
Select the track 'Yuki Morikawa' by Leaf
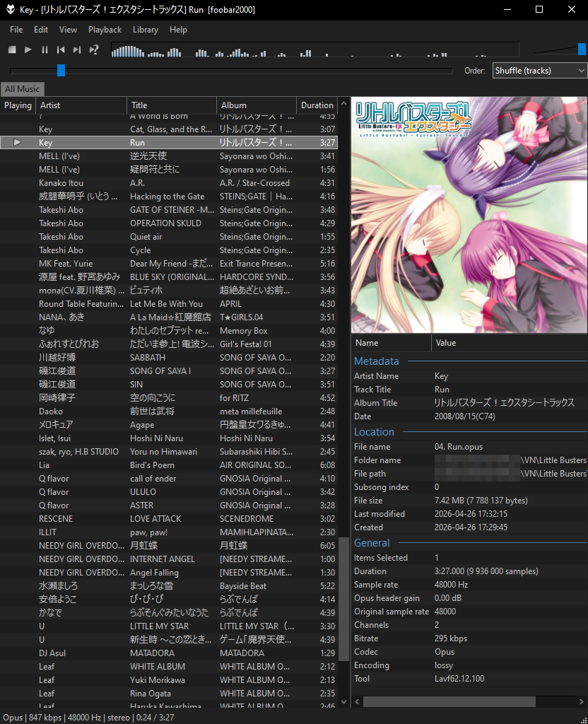coord(169,679)
